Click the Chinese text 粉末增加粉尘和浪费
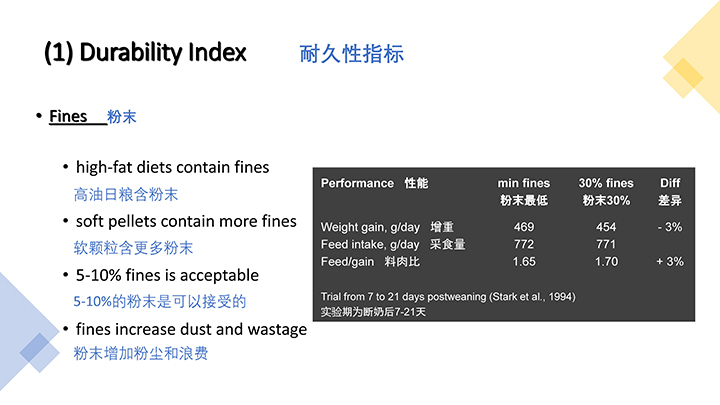The height and width of the screenshot is (405, 720). pyautogui.click(x=141, y=354)
